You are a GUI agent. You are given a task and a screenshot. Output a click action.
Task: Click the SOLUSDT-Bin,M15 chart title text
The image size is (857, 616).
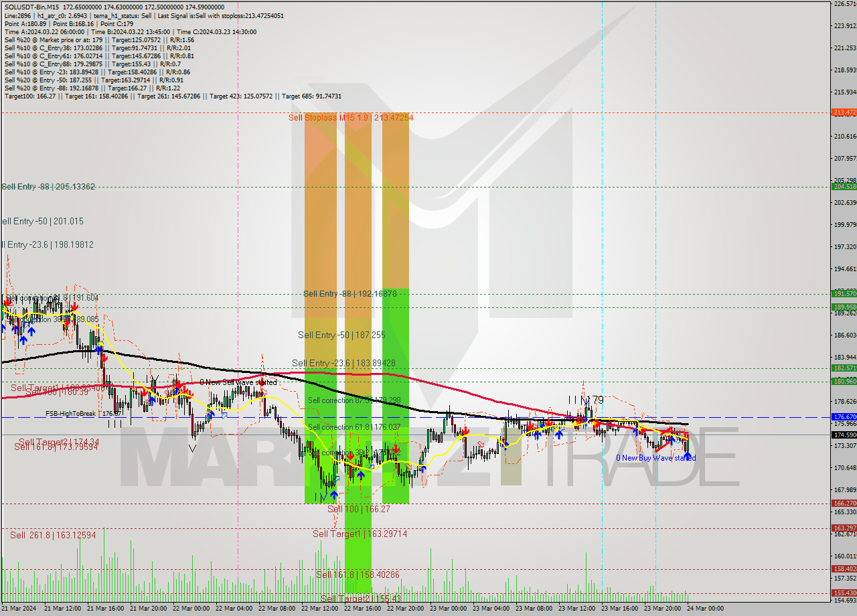click(x=31, y=6)
